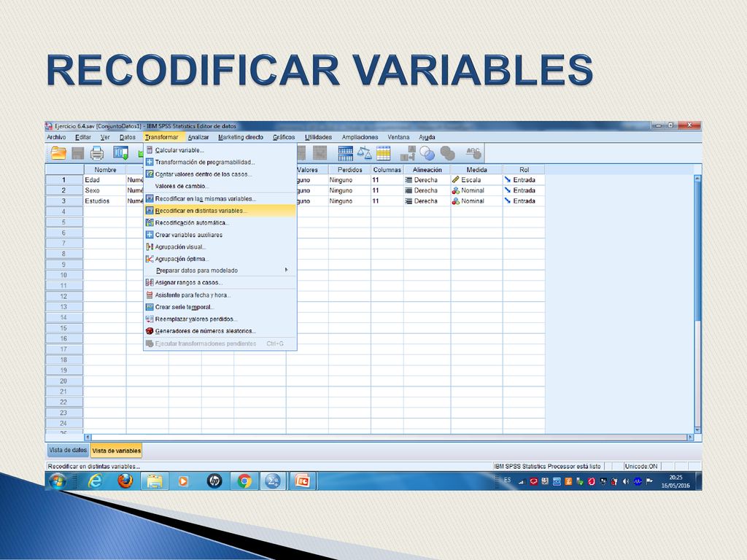Open the Ampliaciones menu
The height and width of the screenshot is (560, 747).
click(360, 137)
